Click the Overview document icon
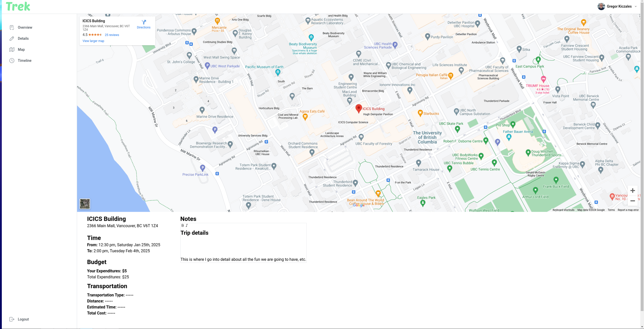 coord(12,28)
